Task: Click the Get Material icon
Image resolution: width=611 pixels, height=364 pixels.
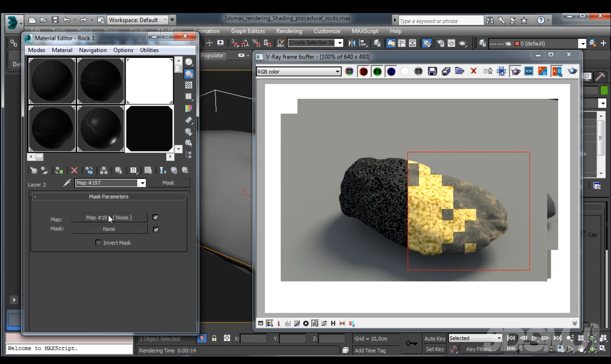Action: [x=34, y=170]
